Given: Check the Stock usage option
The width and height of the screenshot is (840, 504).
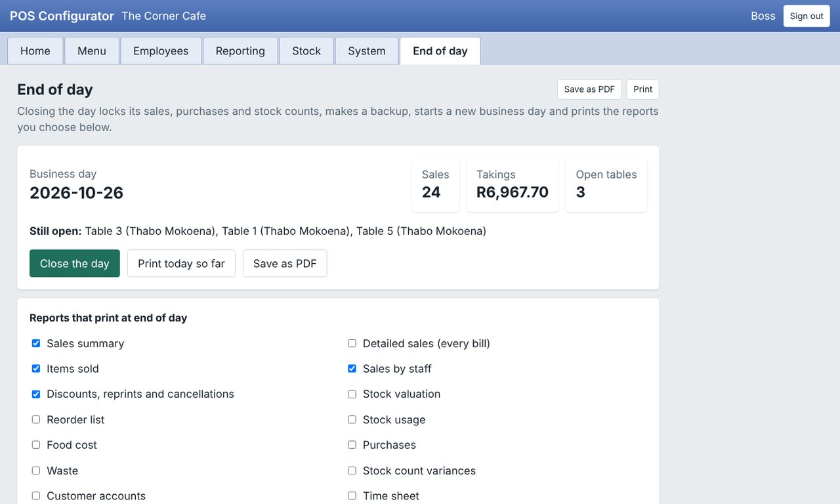Looking at the screenshot, I should 352,419.
